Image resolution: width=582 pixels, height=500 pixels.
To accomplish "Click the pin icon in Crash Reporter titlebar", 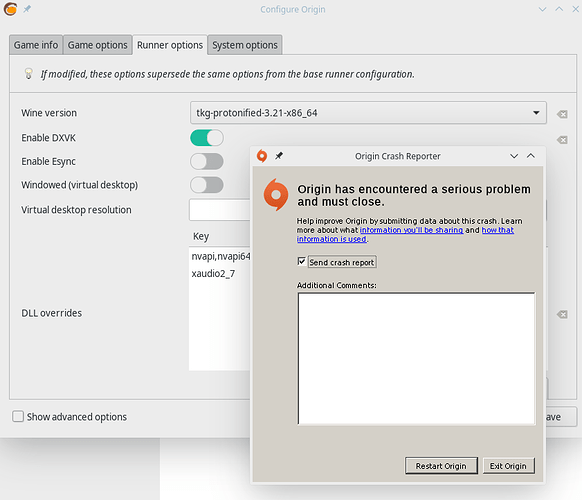I will [279, 156].
